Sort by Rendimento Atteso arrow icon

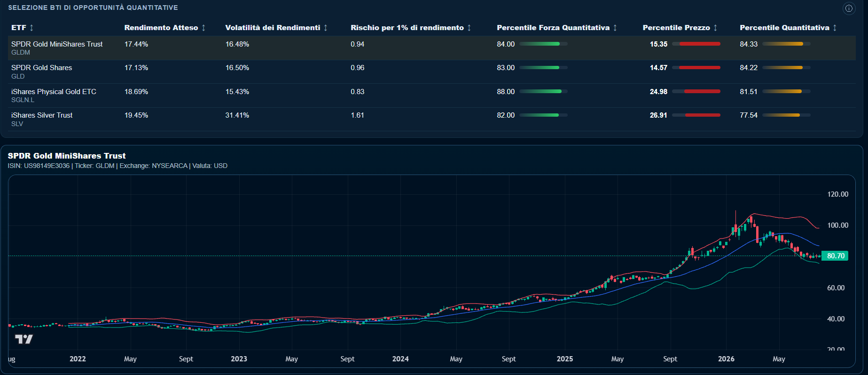(x=203, y=28)
